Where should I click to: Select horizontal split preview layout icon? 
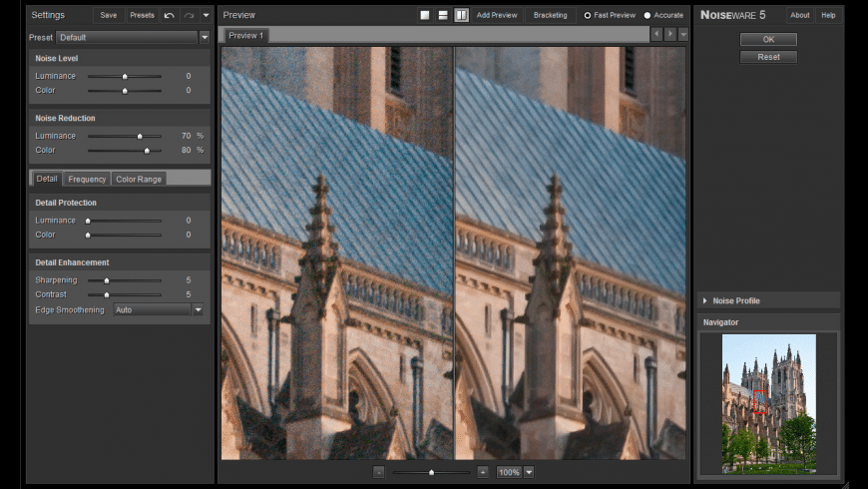443,15
